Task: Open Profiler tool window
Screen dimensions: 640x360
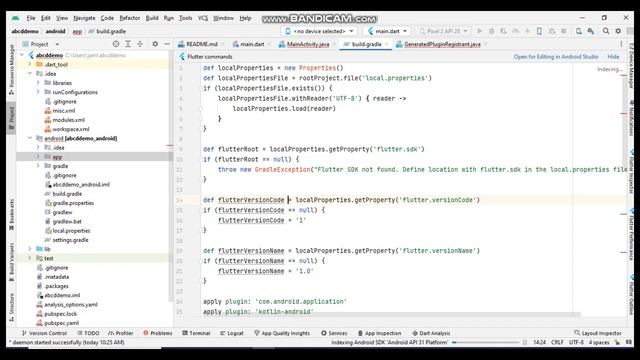Action: coord(121,333)
